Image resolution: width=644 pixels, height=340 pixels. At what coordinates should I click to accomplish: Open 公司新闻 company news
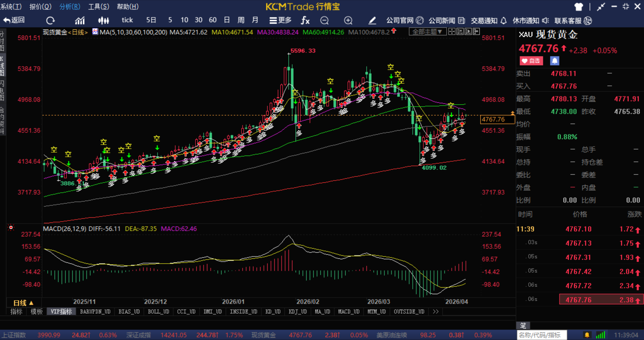pos(447,21)
